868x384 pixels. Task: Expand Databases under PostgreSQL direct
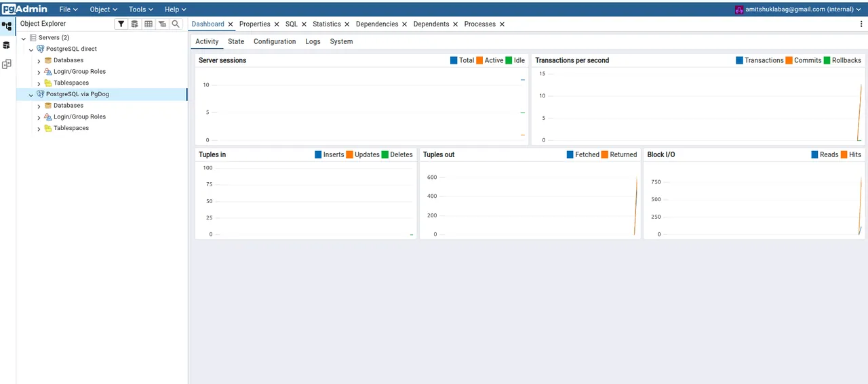click(x=39, y=61)
